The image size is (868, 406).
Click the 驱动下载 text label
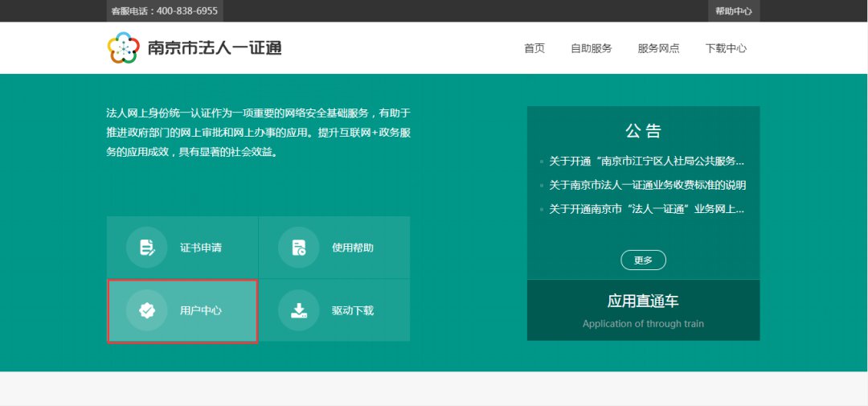[352, 310]
